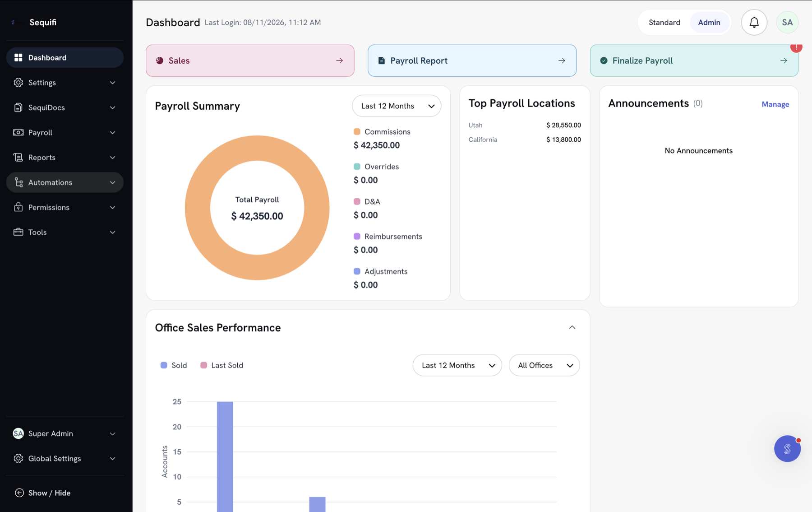Click the D&A pink legend swatch
The image size is (812, 512).
coord(357,201)
